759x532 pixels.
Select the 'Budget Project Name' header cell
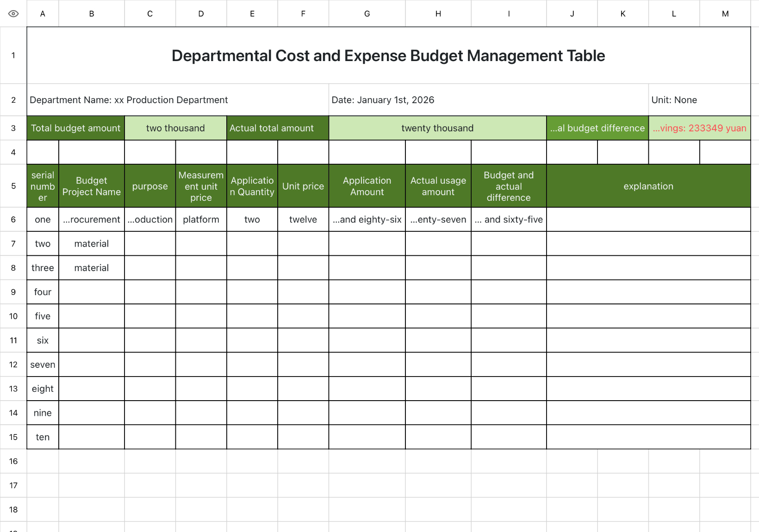point(92,186)
